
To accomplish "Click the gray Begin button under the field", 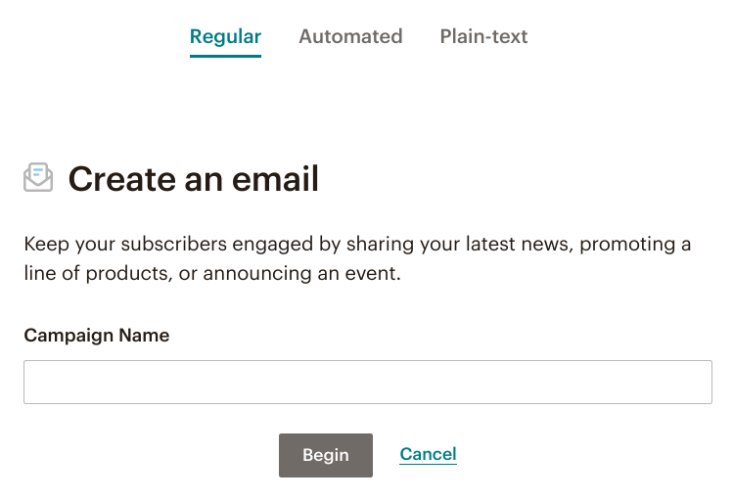I will (326, 455).
